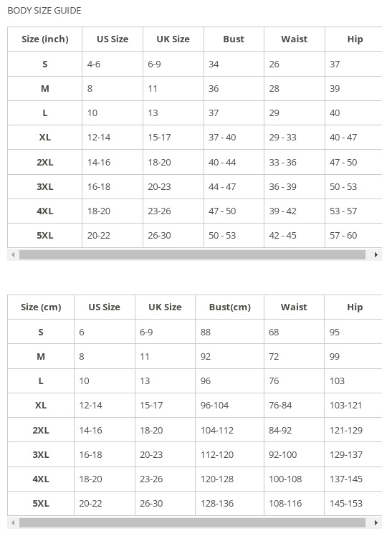
Task: Click left arrow of inch table scrollbar
Action: (13, 254)
